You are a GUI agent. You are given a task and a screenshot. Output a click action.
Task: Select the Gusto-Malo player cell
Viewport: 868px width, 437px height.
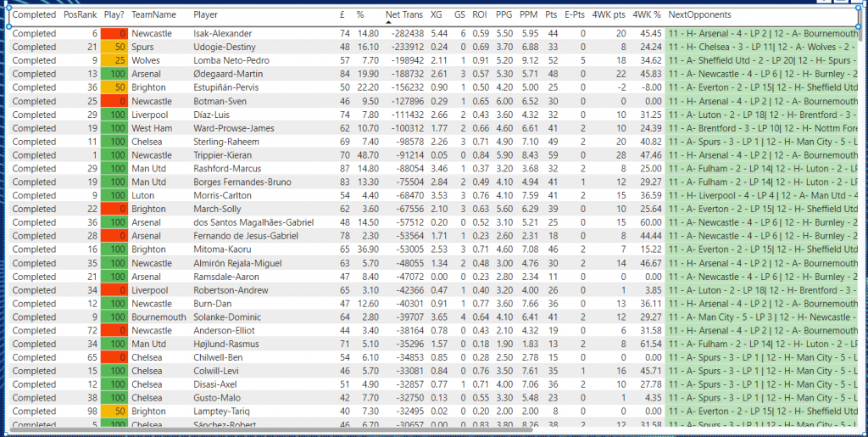pos(216,398)
